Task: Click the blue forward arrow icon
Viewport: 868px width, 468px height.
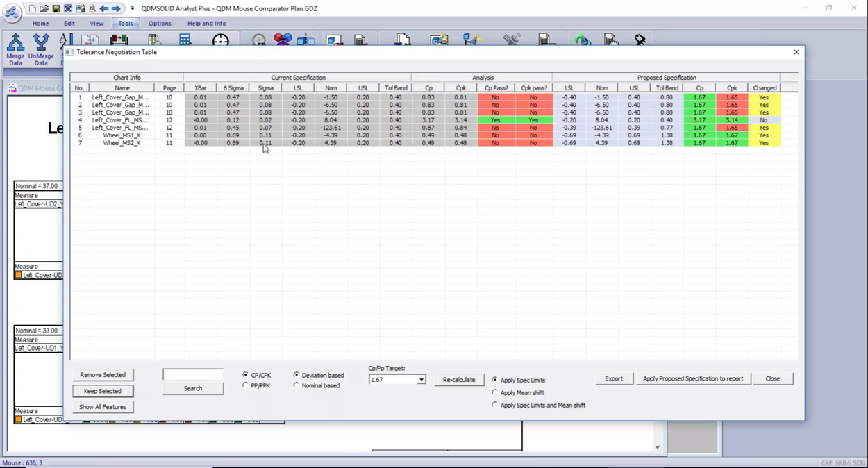Action: (x=116, y=8)
